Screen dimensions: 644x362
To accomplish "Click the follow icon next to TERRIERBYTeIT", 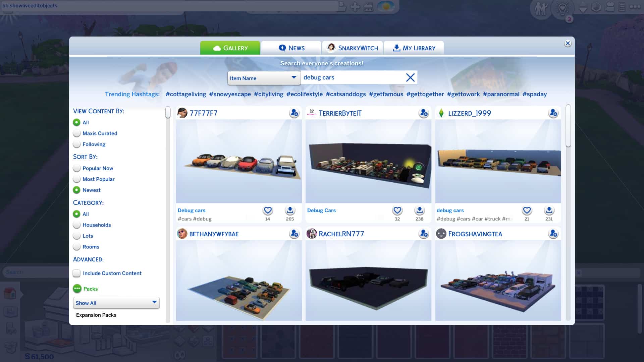I will pyautogui.click(x=423, y=113).
